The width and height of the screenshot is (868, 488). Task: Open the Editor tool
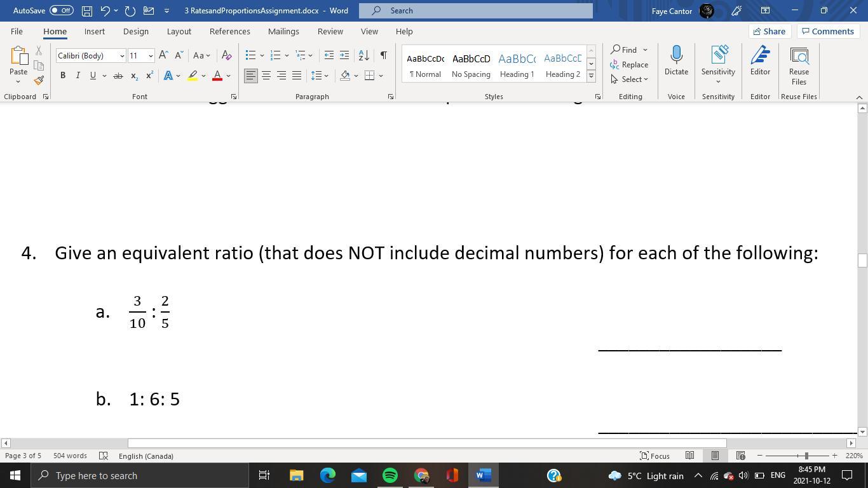click(760, 61)
